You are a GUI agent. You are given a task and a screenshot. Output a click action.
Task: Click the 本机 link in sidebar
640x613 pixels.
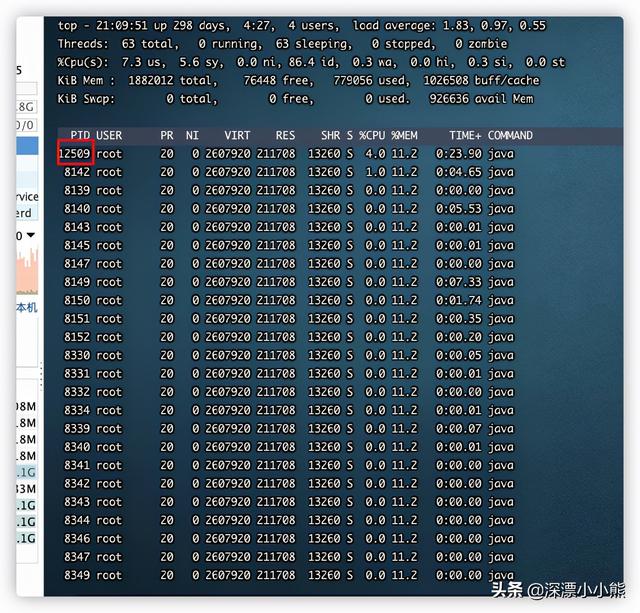[25, 308]
